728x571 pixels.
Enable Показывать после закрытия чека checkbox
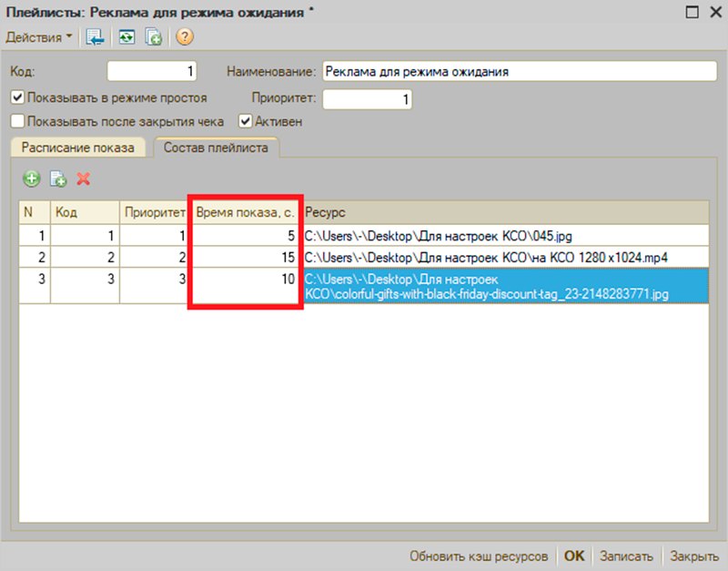[x=17, y=121]
